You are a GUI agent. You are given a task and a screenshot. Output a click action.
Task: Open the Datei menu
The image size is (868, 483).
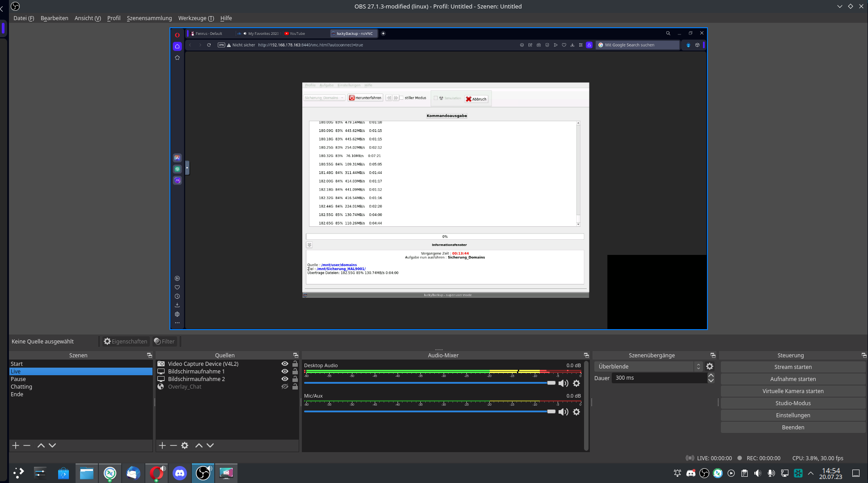click(x=24, y=18)
